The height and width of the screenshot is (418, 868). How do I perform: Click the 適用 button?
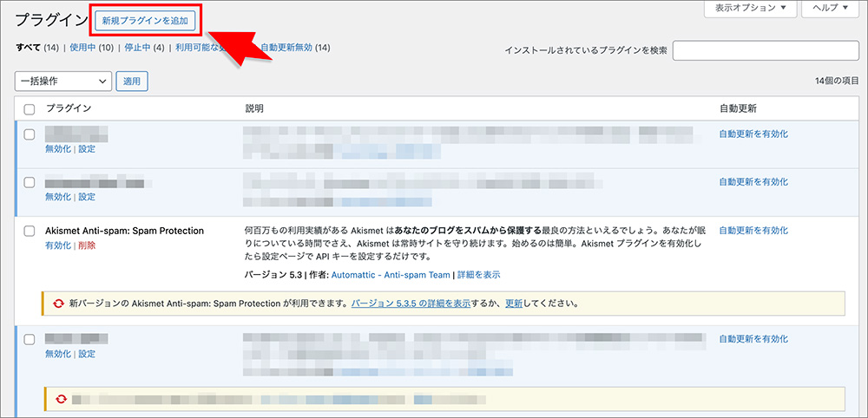pyautogui.click(x=132, y=82)
